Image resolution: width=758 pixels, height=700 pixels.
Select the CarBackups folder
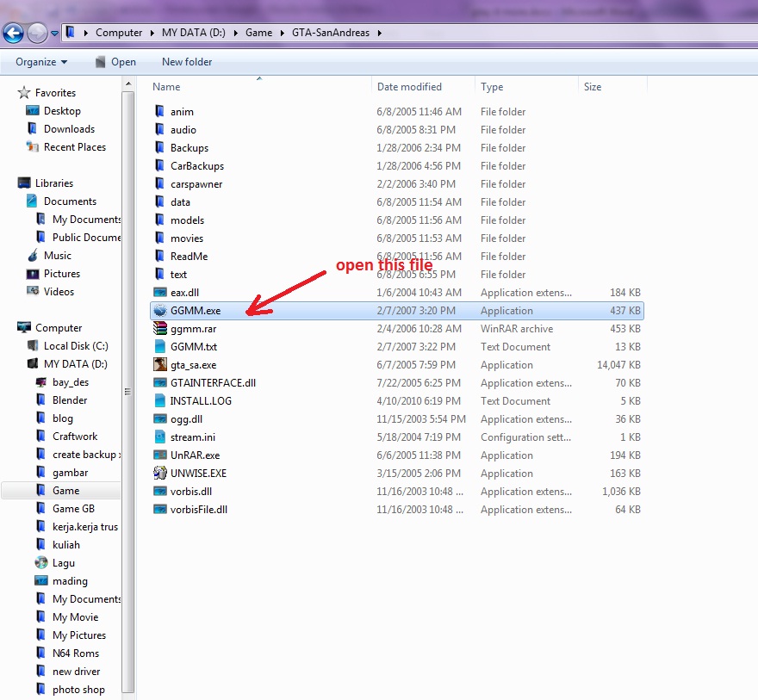click(x=196, y=165)
